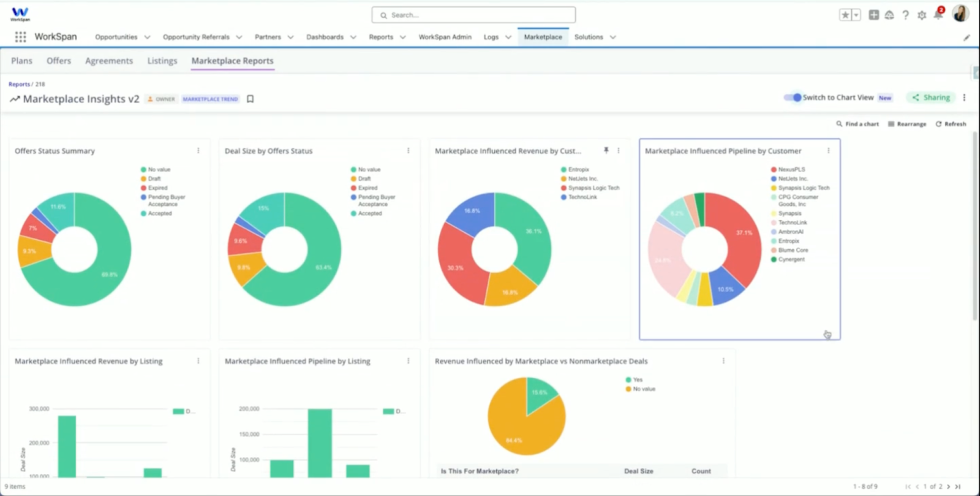This screenshot has width=980, height=496.
Task: Open the setup gear icon
Action: click(x=922, y=15)
